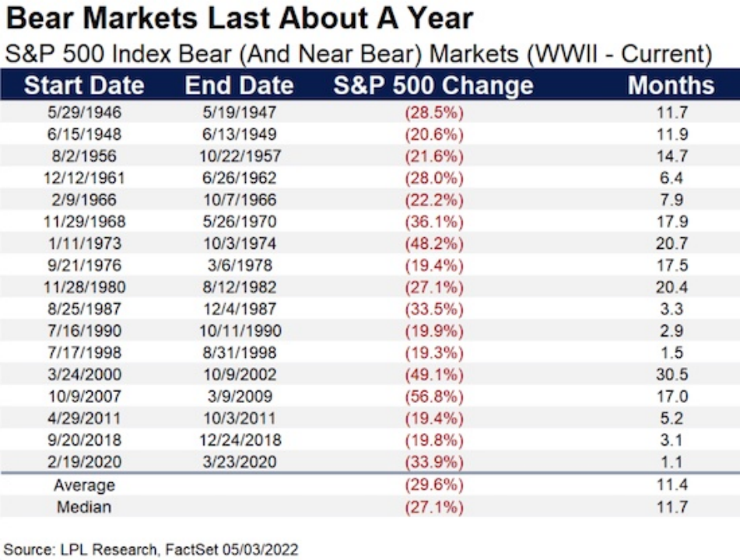Click the (56.8%) change value
The height and width of the screenshot is (560, 740).
433,396
